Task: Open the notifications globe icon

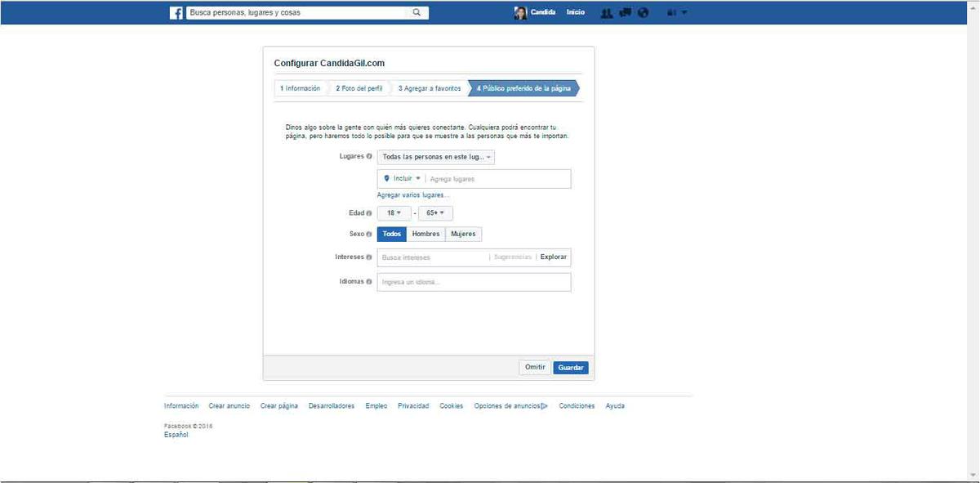Action: [x=643, y=13]
